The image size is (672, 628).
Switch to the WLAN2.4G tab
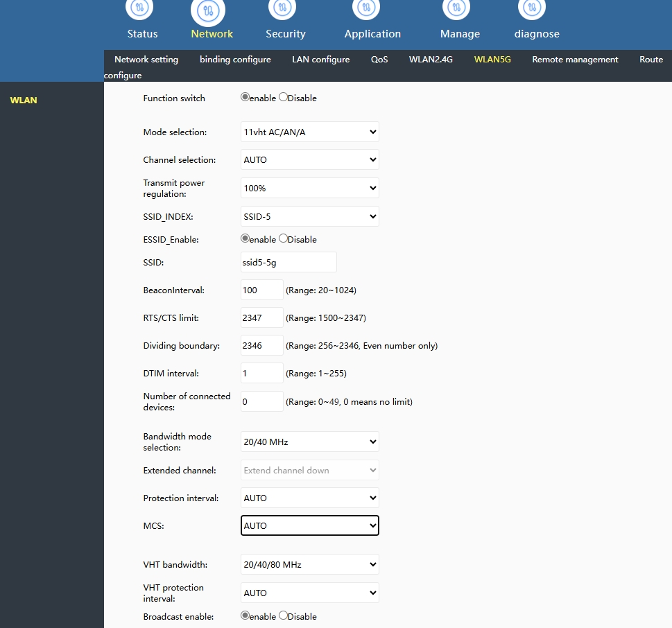(x=431, y=60)
